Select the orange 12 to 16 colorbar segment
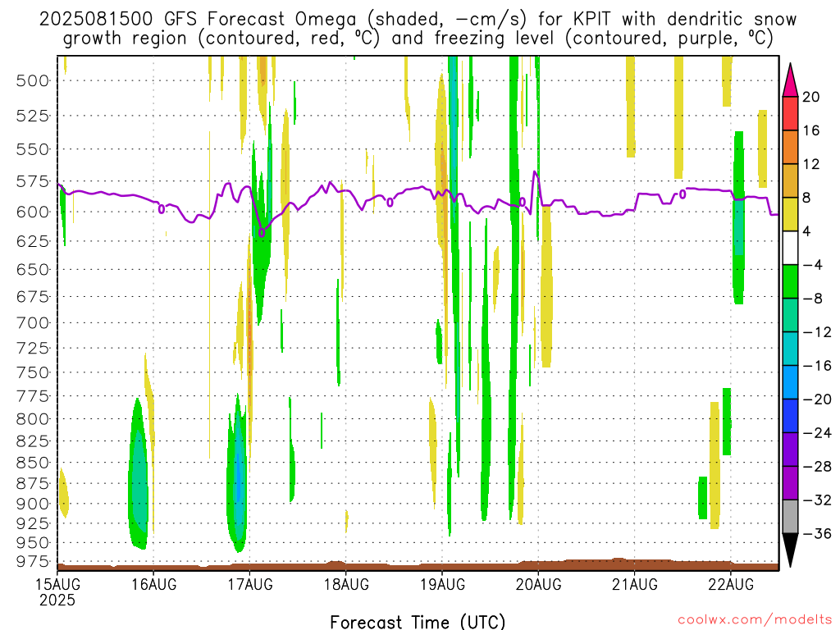This screenshot has height=630, width=840. (x=790, y=147)
